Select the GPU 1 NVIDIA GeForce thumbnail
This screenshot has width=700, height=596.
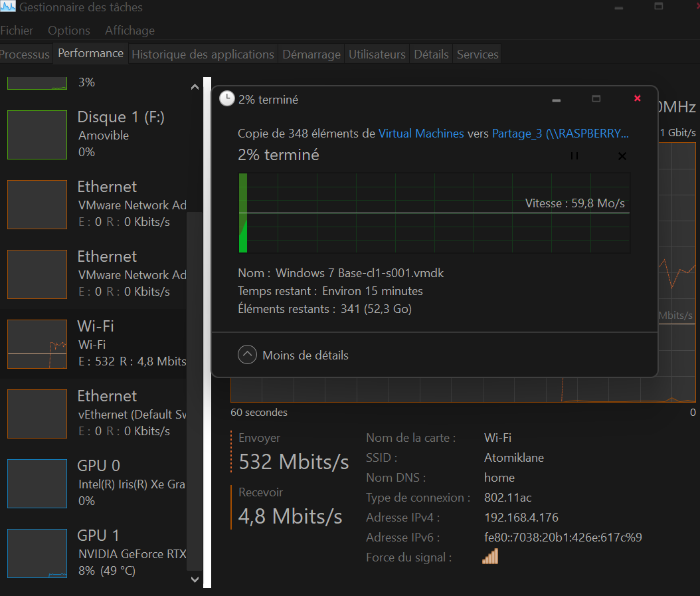tap(37, 553)
